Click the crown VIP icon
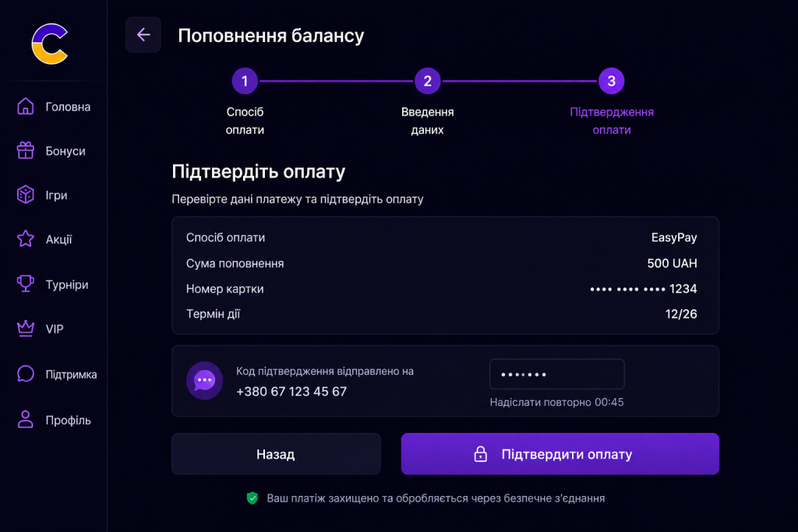 click(26, 329)
